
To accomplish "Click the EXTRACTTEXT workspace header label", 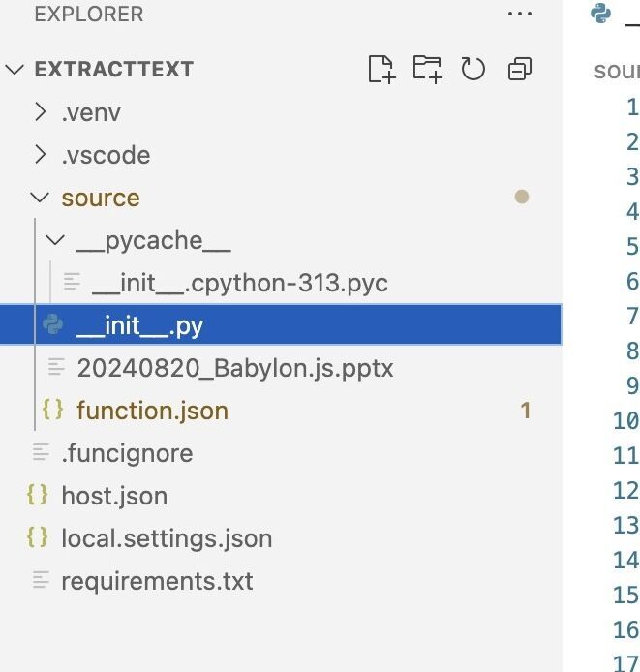I will [x=113, y=69].
